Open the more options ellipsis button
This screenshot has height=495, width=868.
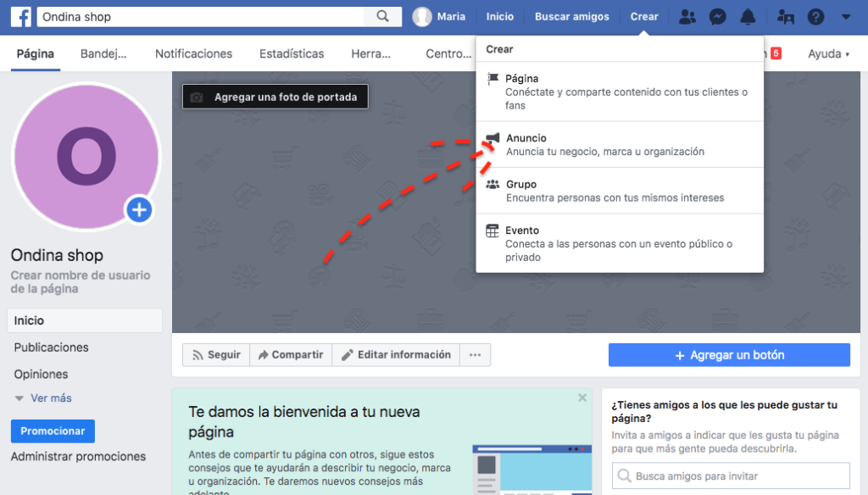point(475,355)
